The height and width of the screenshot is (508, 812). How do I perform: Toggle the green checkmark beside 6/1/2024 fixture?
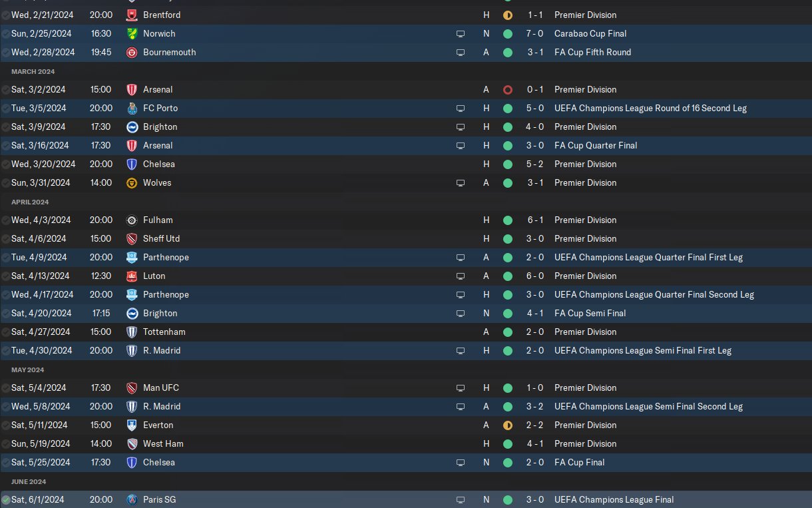(x=6, y=499)
